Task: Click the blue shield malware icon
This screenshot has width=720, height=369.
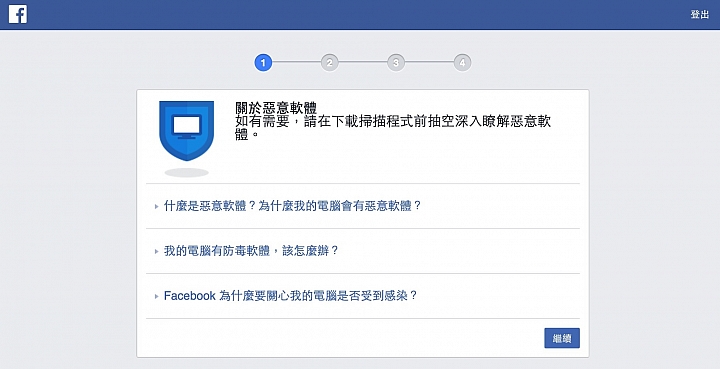Action: 186,131
